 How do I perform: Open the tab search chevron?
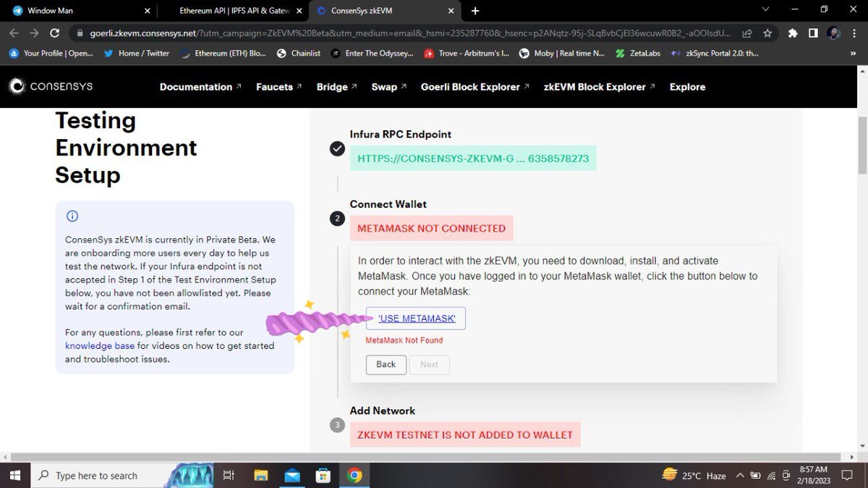[x=765, y=10]
